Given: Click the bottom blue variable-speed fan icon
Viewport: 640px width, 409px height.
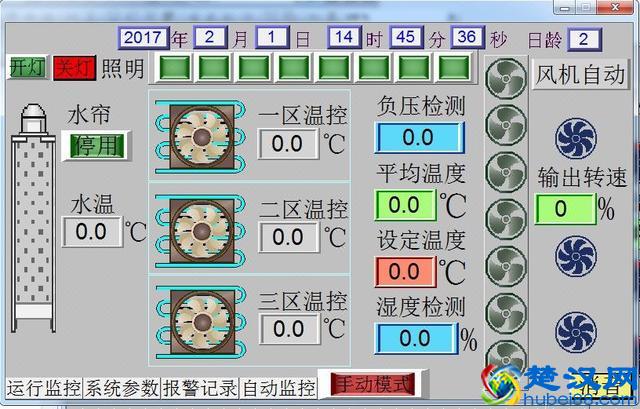Looking at the screenshot, I should pyautogui.click(x=576, y=332).
